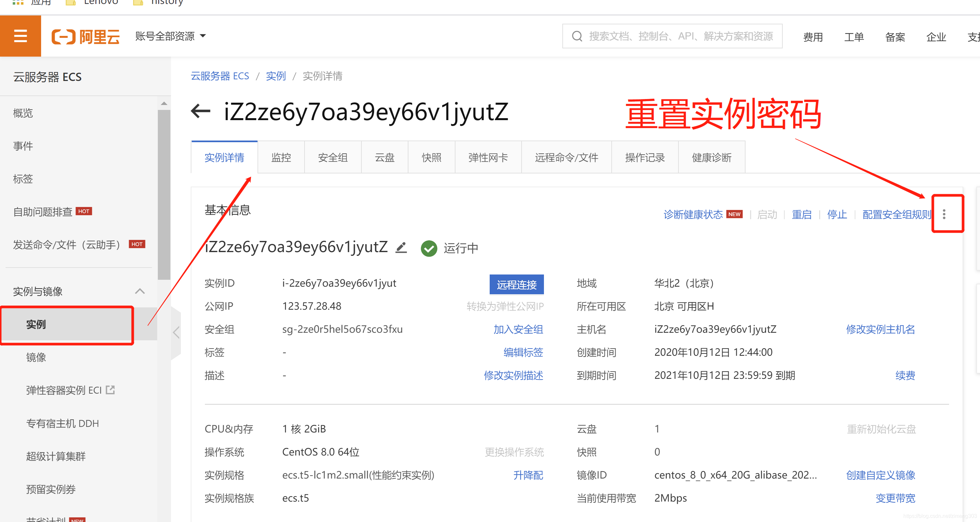
Task: Open 备案 in top navigation
Action: 895,37
